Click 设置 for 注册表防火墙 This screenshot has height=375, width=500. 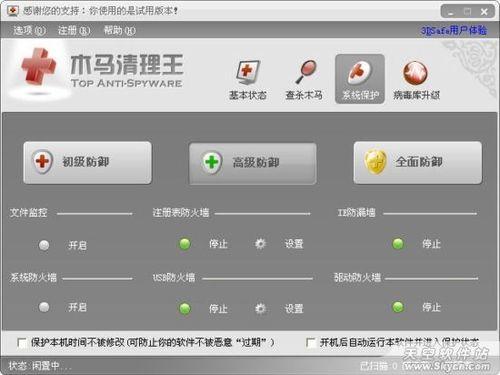tap(294, 244)
